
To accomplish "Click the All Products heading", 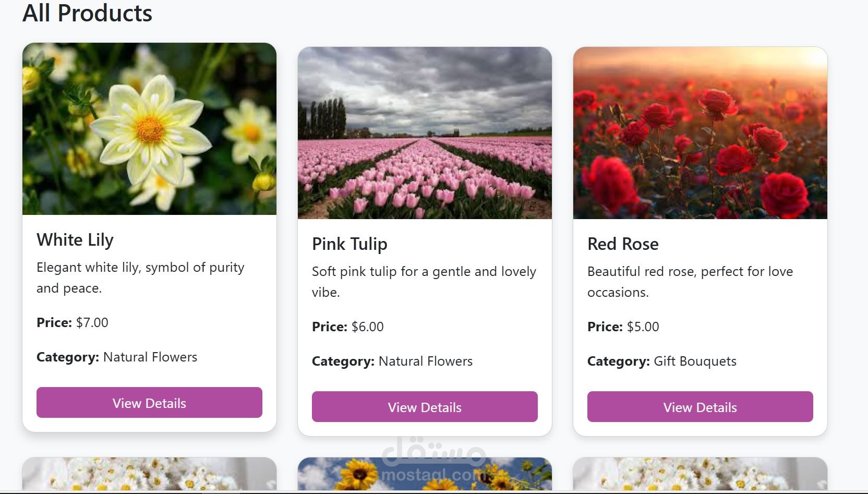I will pyautogui.click(x=87, y=13).
